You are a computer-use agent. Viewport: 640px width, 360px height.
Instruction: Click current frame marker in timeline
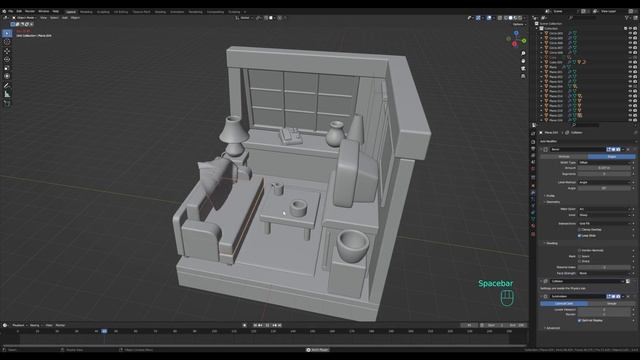pos(104,331)
